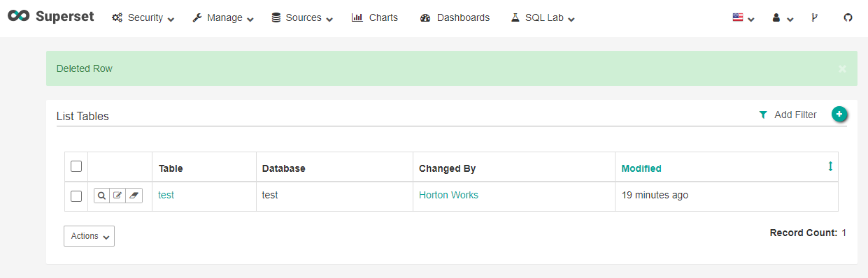Click the filter funnel icon
Screen dimensions: 868x278
click(763, 115)
